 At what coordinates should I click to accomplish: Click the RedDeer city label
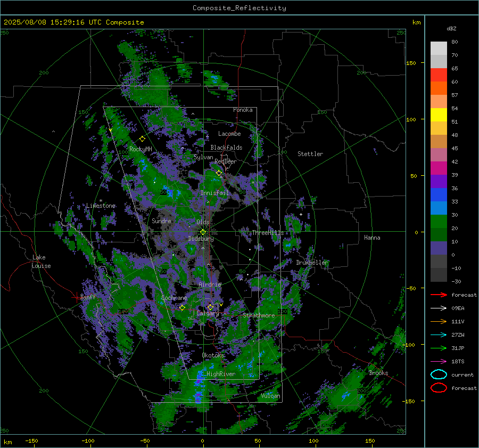[226, 161]
